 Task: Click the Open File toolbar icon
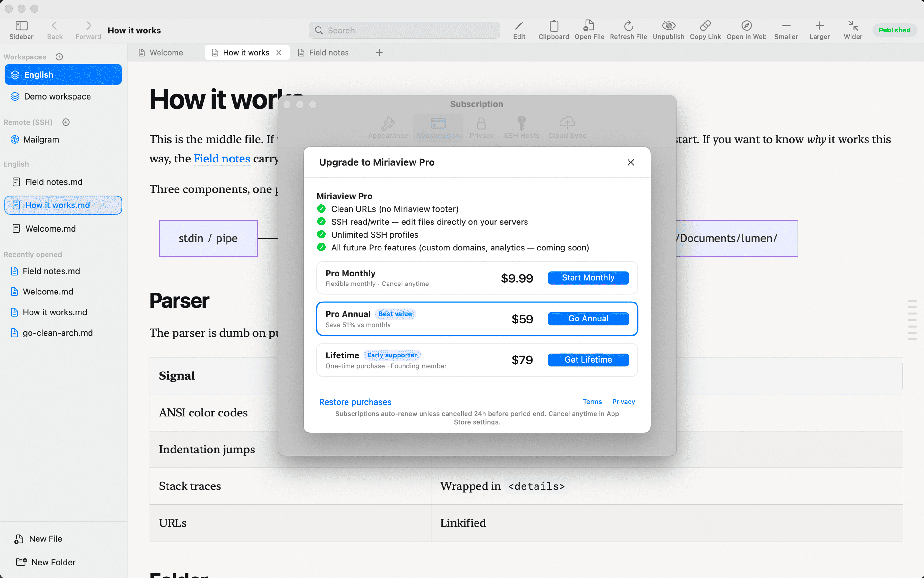[x=589, y=26]
